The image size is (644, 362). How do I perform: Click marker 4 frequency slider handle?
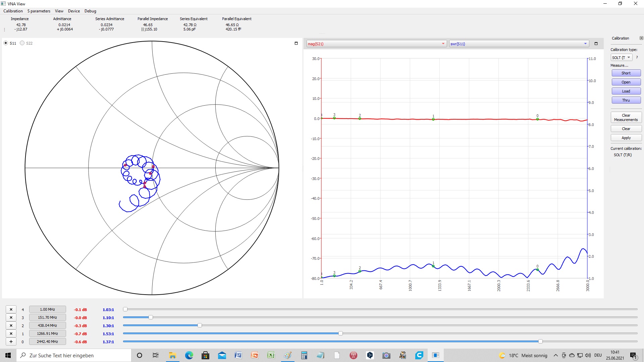[x=125, y=309]
